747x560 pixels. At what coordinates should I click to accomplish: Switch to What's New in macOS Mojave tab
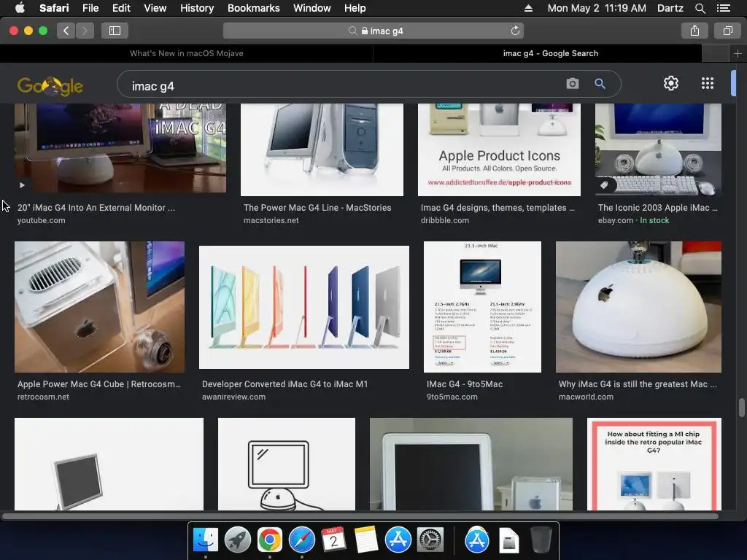[186, 53]
